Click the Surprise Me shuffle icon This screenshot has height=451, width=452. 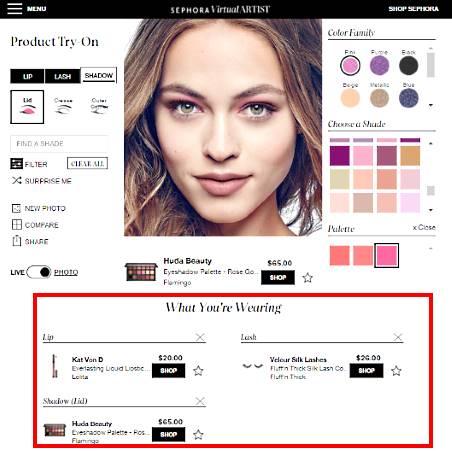[x=17, y=181]
